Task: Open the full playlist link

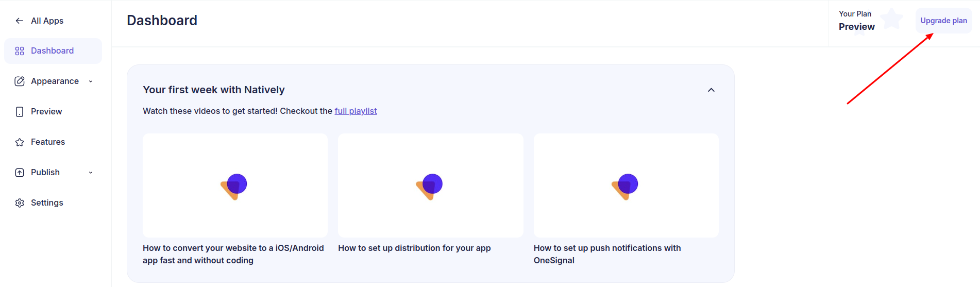Action: [356, 111]
